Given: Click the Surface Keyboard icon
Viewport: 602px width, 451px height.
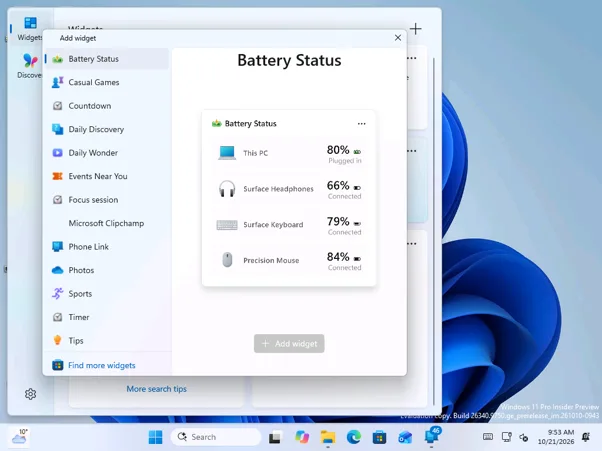Looking at the screenshot, I should (227, 225).
